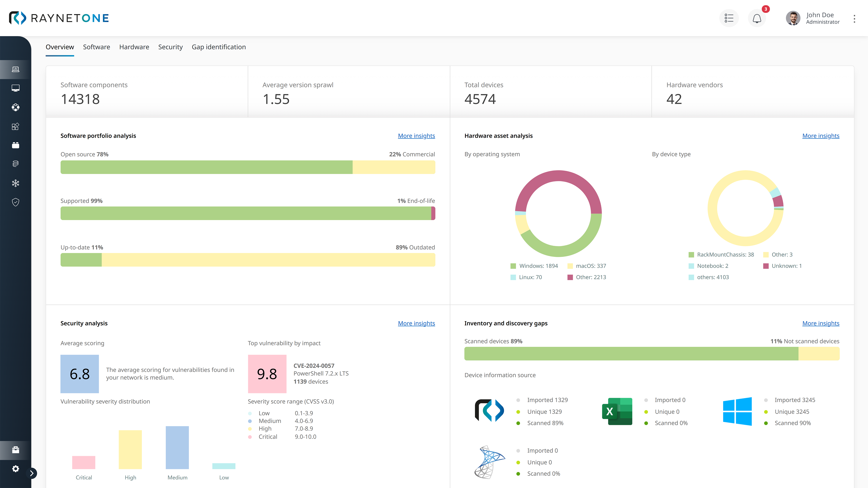The width and height of the screenshot is (868, 488).
Task: Open the notifications bell icon
Action: (757, 18)
